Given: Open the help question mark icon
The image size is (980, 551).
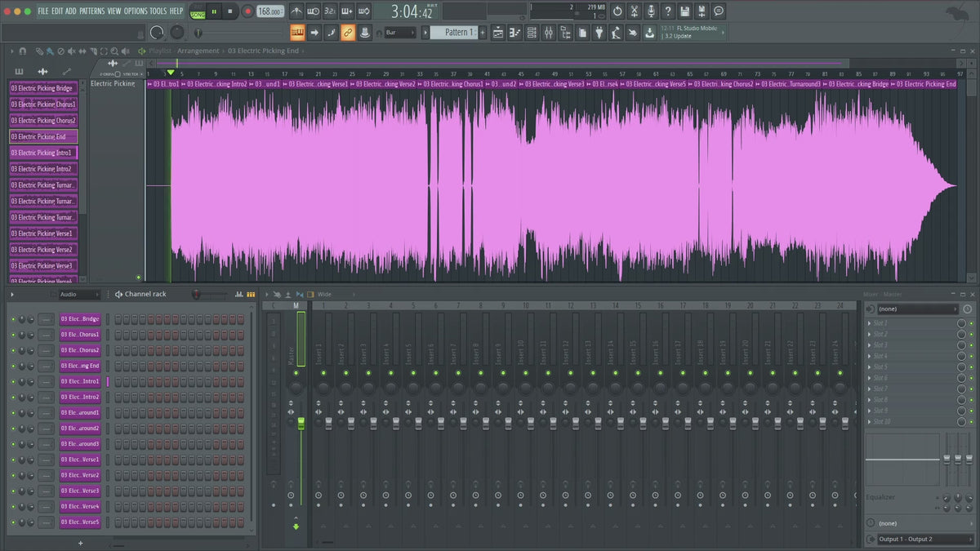Looking at the screenshot, I should click(667, 11).
